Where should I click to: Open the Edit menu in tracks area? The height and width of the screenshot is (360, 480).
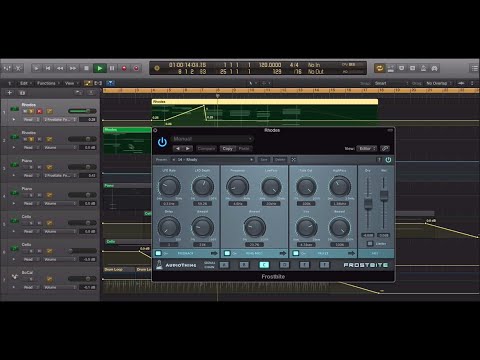pyautogui.click(x=25, y=83)
